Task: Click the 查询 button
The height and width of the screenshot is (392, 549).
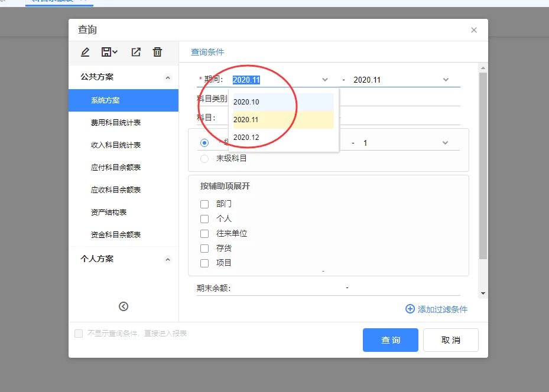Action: tap(390, 340)
